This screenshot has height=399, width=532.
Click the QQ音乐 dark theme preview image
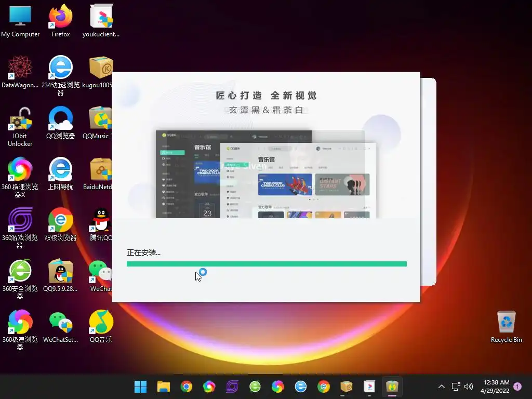tap(188, 174)
